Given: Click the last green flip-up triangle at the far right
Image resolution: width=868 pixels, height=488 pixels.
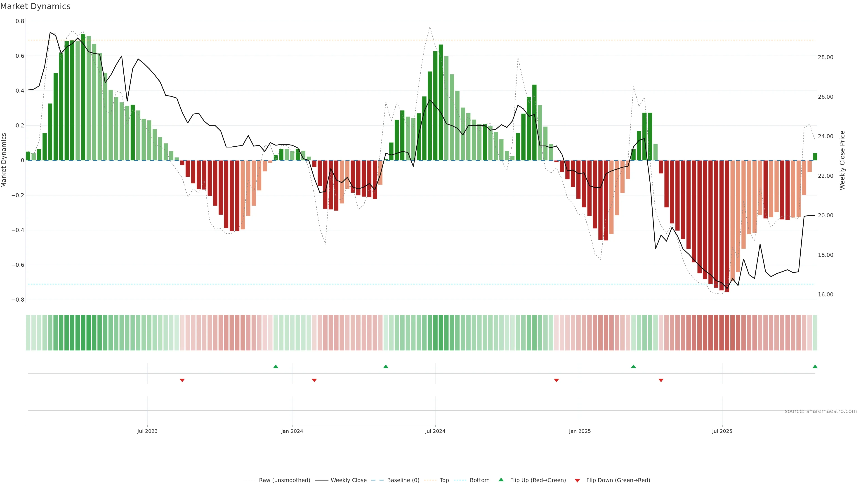Looking at the screenshot, I should [x=815, y=366].
